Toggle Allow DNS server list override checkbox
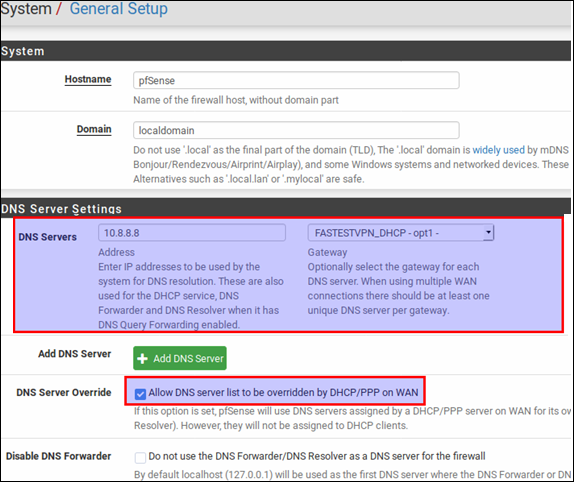 [x=140, y=394]
